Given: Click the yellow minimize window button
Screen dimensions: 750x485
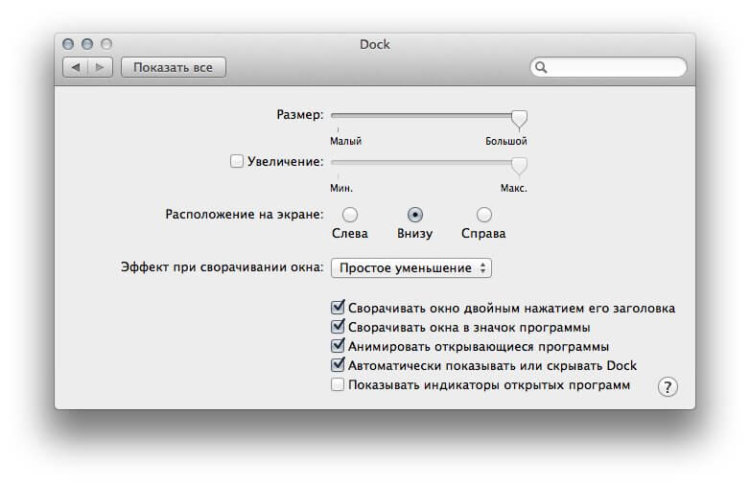Looking at the screenshot, I should 88,45.
